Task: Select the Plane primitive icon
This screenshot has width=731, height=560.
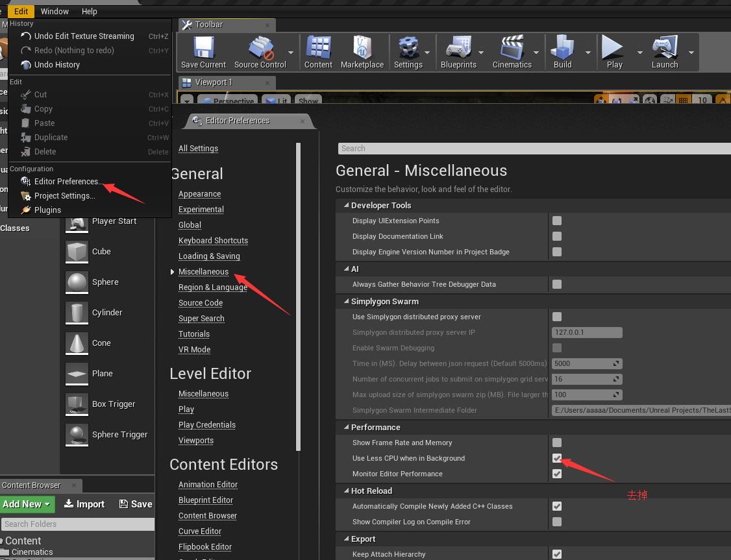Action: click(x=77, y=374)
